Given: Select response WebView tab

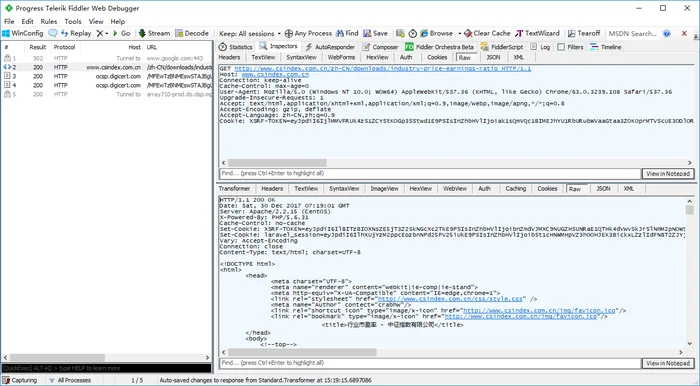Looking at the screenshot, I should click(455, 189).
